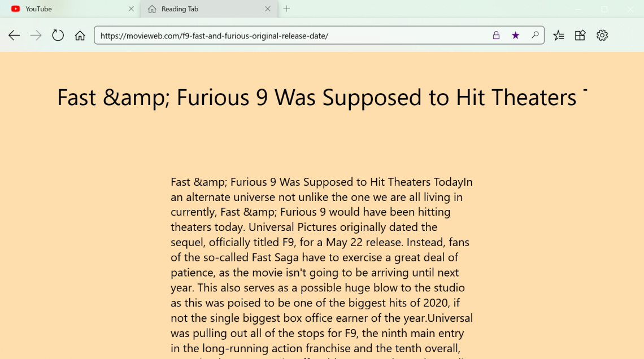Open the home page via home icon
The image size is (644, 359).
(x=80, y=36)
